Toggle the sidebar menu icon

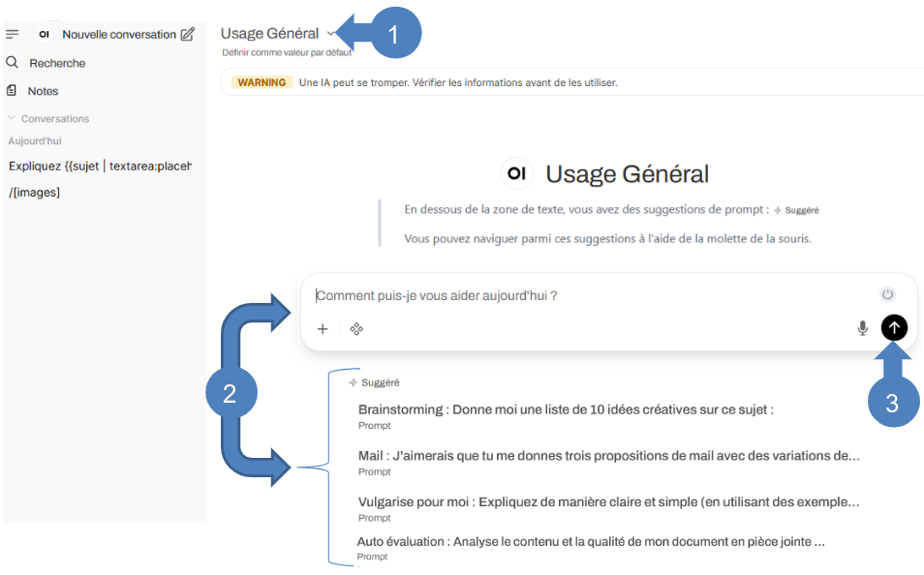coord(13,34)
